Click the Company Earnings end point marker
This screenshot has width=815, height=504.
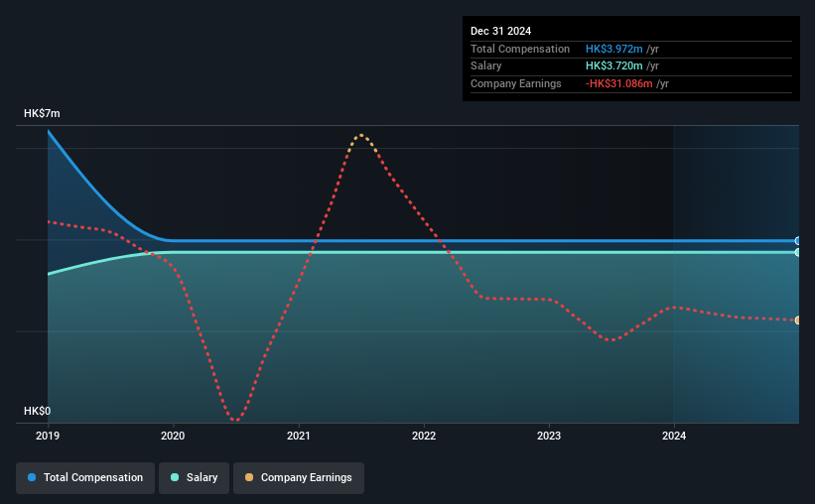pos(797,320)
